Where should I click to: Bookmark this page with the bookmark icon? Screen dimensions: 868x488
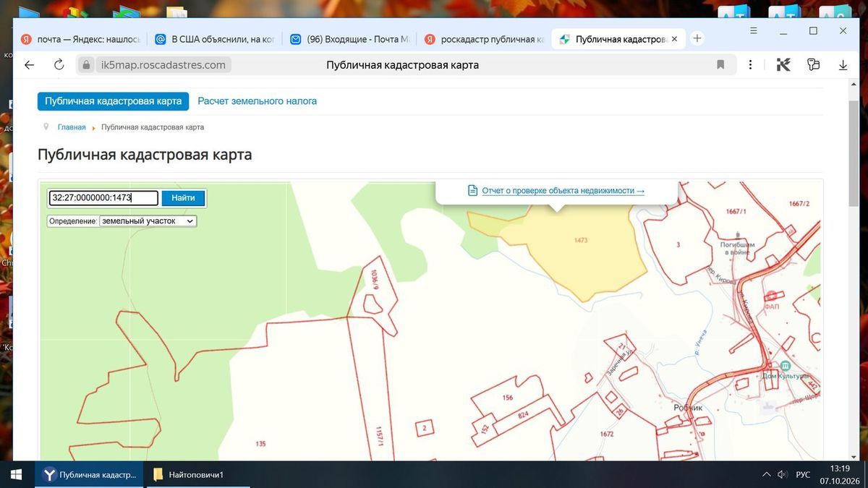tap(720, 65)
